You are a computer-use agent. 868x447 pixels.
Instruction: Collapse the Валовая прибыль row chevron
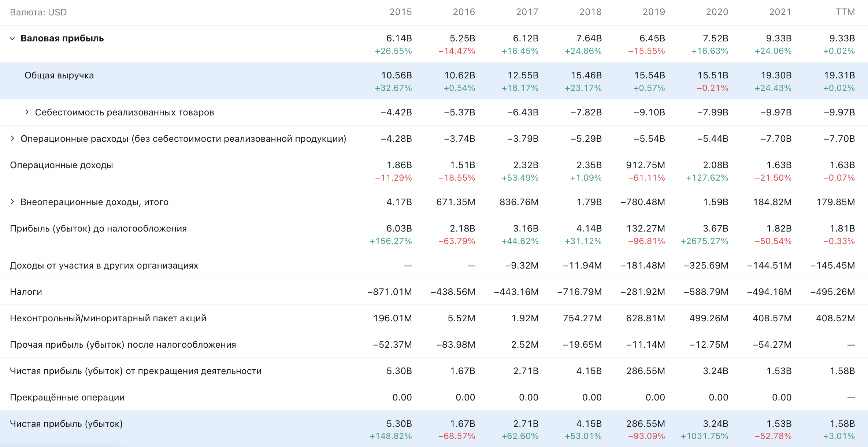(x=12, y=38)
